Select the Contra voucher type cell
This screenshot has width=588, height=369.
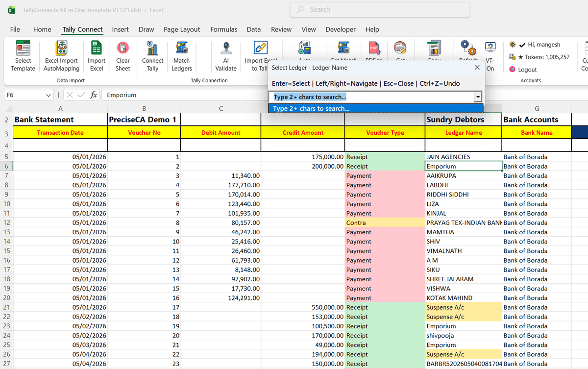385,222
